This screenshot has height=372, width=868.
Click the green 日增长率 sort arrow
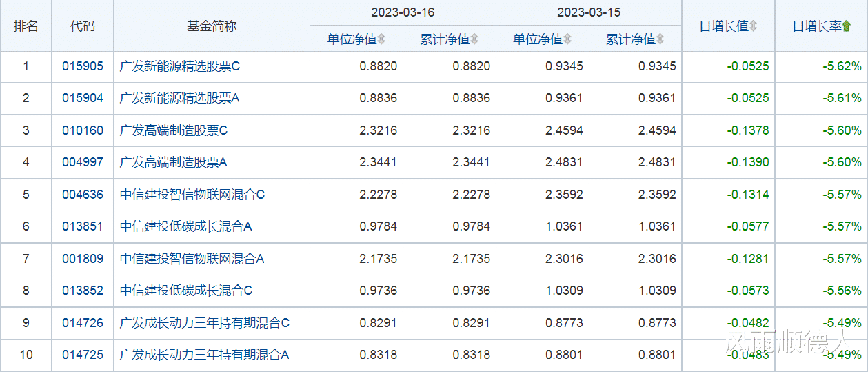tap(847, 26)
